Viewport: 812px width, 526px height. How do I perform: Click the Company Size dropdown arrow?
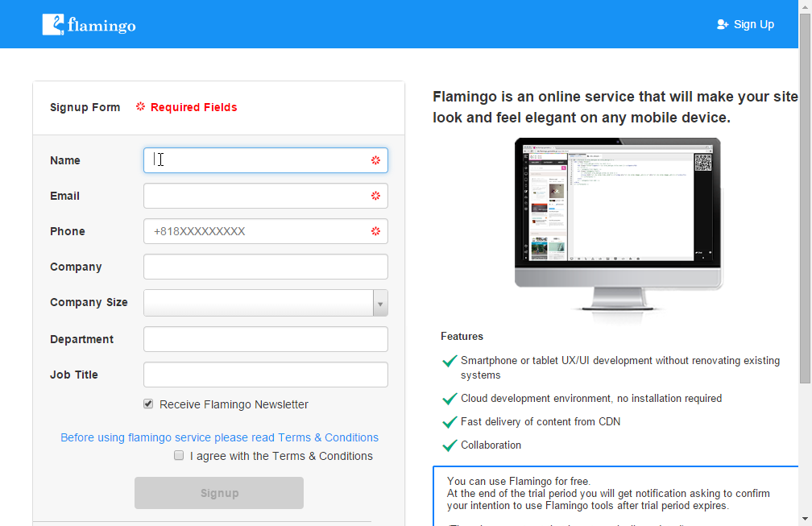click(x=380, y=304)
